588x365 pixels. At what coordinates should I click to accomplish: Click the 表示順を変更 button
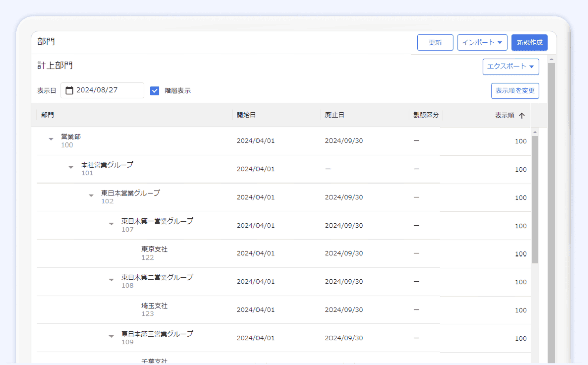pyautogui.click(x=514, y=91)
